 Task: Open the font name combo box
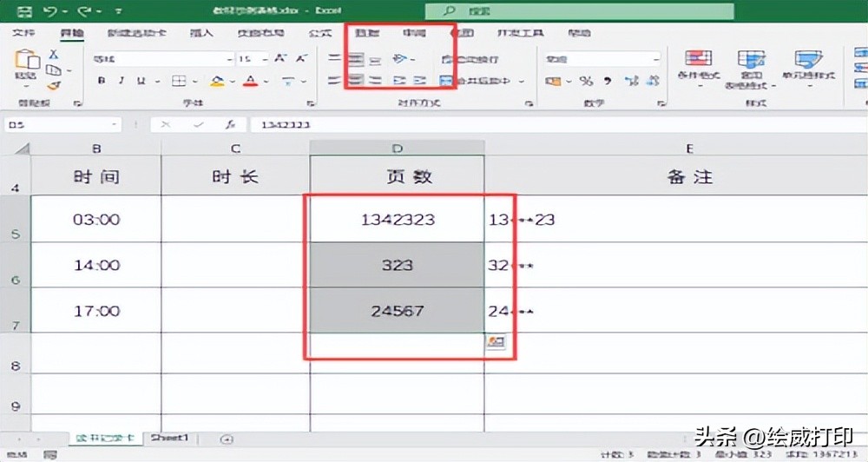[163, 59]
